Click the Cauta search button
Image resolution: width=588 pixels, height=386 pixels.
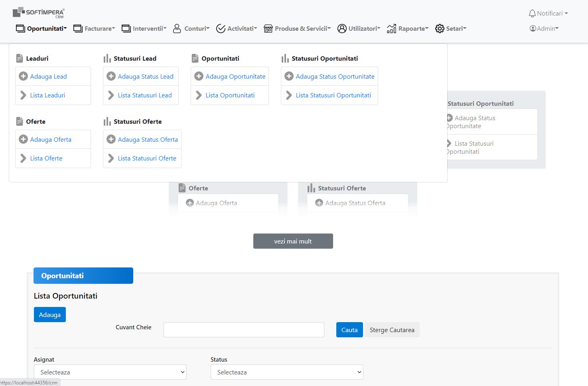349,330
